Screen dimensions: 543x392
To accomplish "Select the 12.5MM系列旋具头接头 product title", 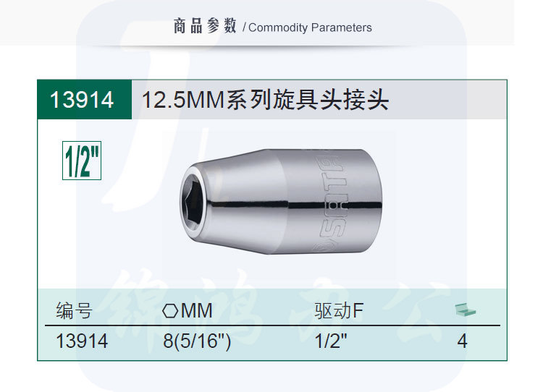I will [x=266, y=100].
